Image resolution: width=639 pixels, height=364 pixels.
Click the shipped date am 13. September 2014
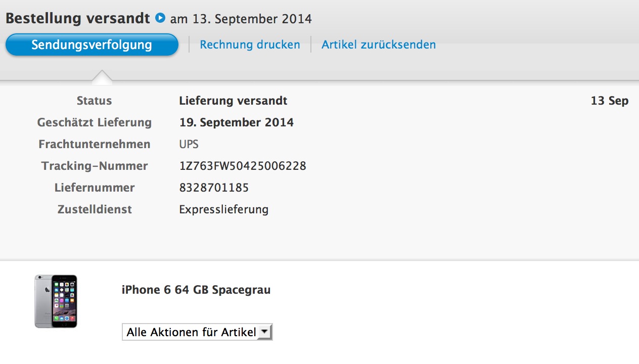click(241, 19)
